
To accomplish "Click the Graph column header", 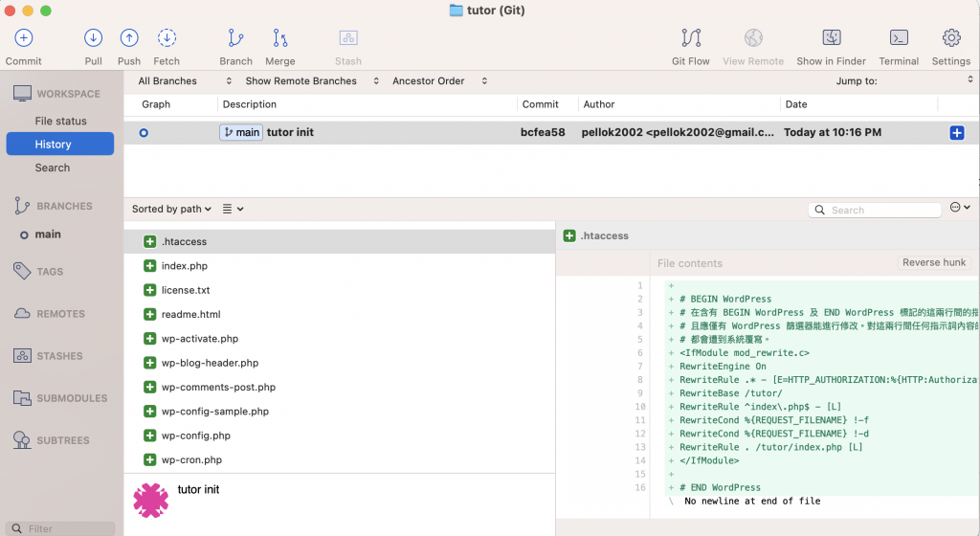I will pyautogui.click(x=156, y=104).
